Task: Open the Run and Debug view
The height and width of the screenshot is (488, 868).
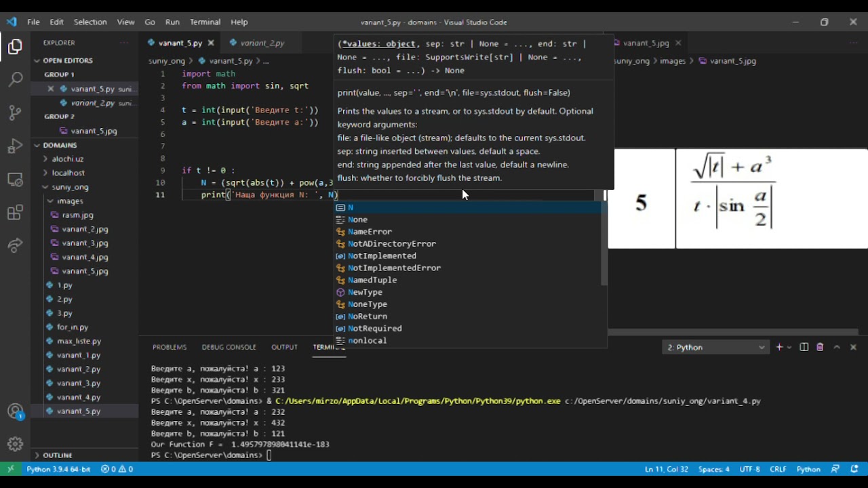Action: tap(15, 146)
